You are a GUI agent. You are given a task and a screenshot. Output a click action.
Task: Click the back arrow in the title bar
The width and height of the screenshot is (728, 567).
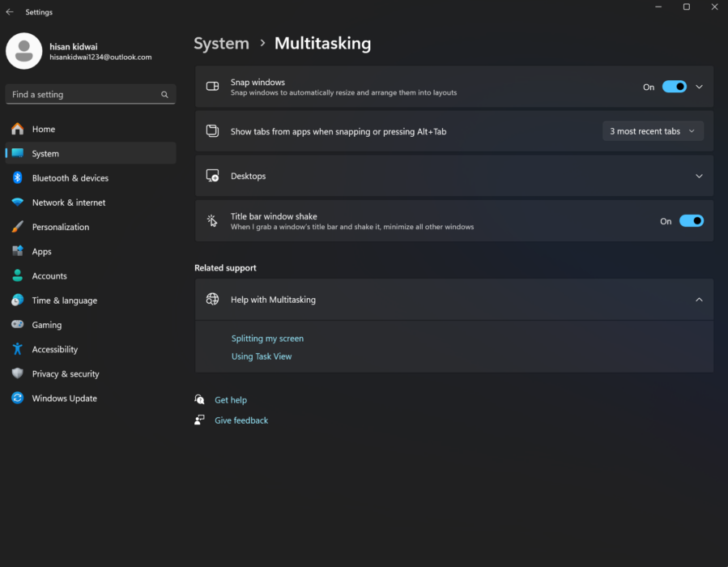coord(9,11)
